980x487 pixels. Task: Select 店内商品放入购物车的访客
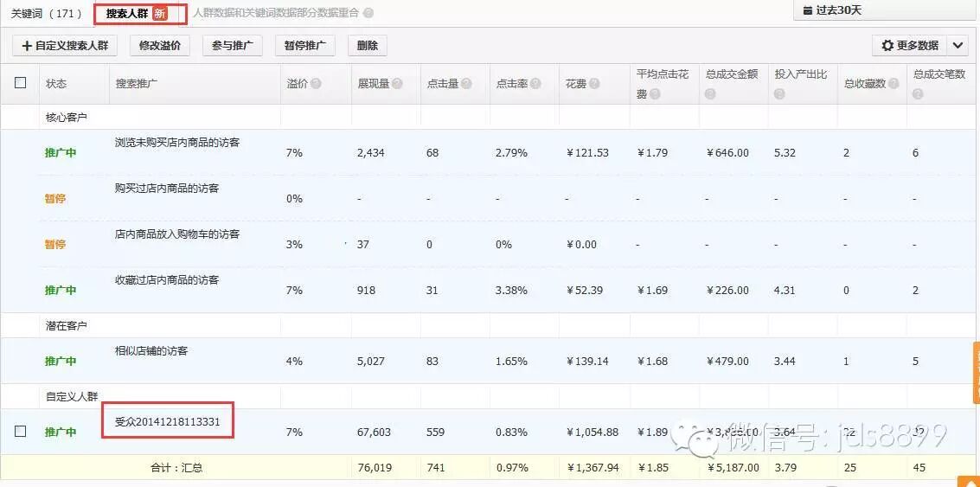coord(177,234)
